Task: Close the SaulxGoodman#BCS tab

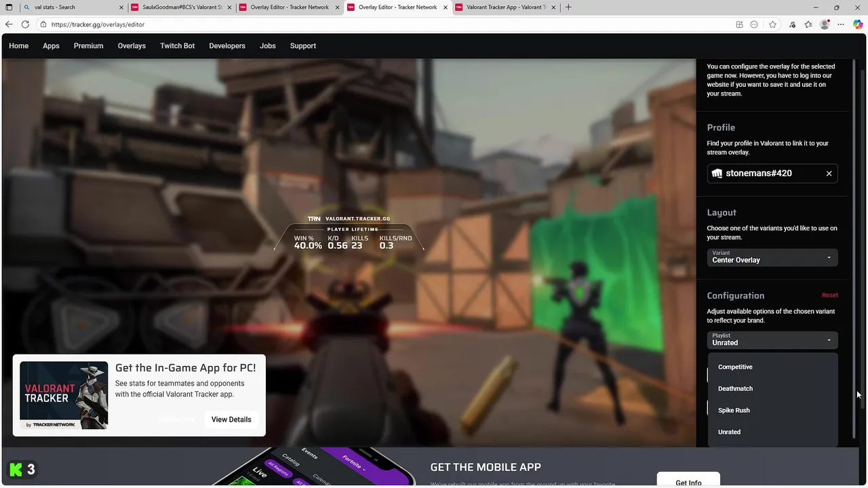Action: tap(229, 7)
